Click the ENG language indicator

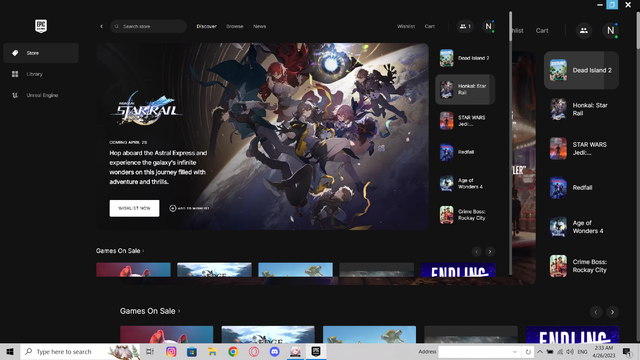(x=582, y=352)
